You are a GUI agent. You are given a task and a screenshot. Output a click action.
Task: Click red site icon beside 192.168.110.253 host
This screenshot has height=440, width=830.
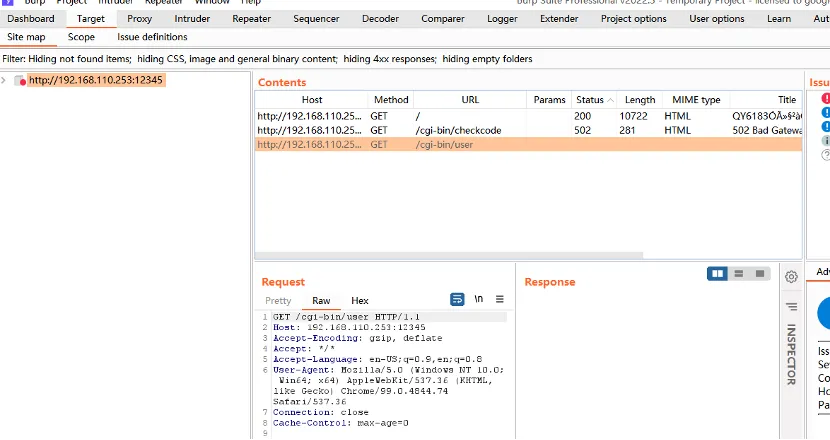pos(20,81)
